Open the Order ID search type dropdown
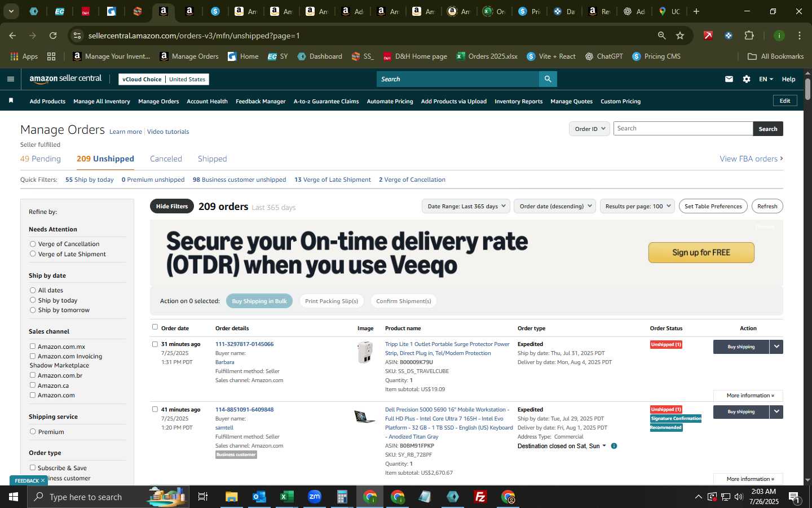The image size is (812, 508). pyautogui.click(x=589, y=129)
